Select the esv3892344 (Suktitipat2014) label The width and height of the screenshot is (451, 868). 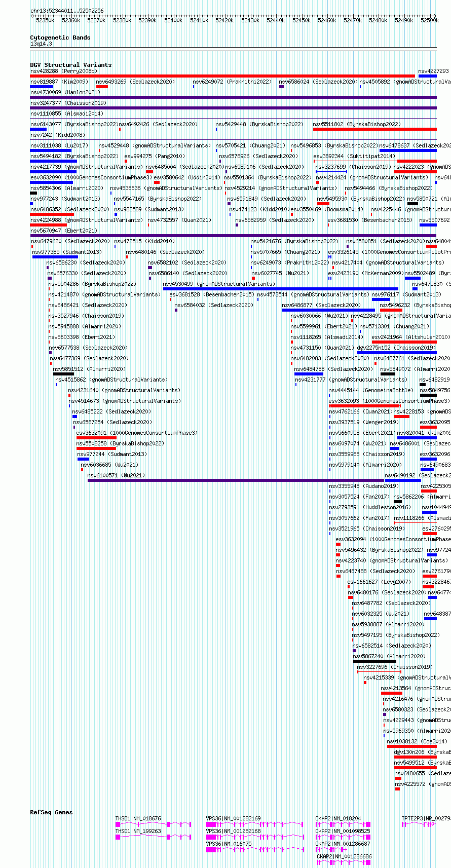[354, 156]
